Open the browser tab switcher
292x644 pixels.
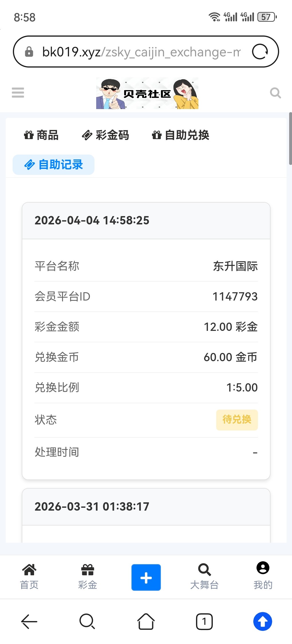204,621
